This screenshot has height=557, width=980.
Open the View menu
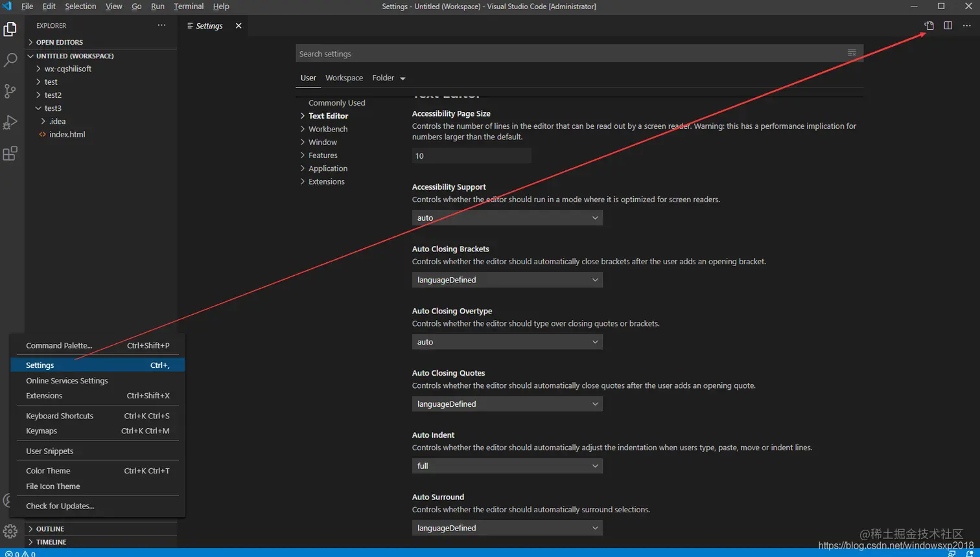114,6
